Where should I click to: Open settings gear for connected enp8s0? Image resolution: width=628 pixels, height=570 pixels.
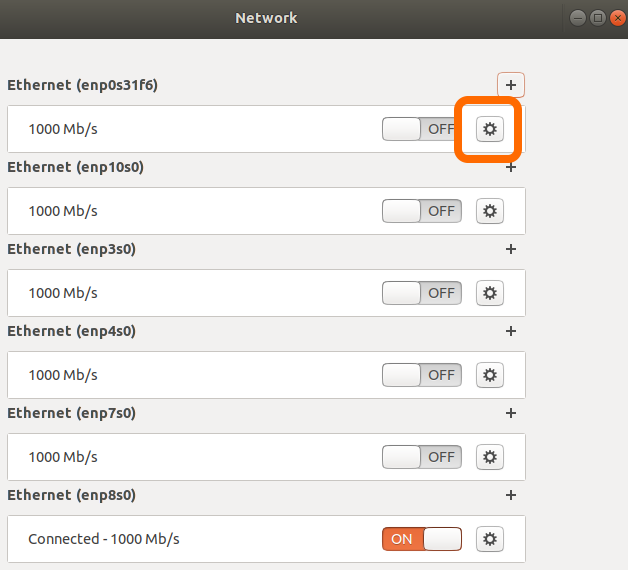point(489,539)
